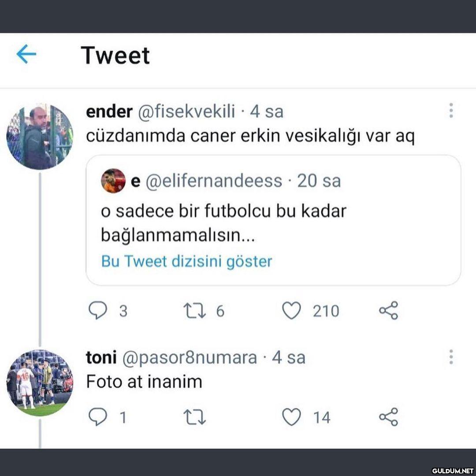Tap the back arrow icon
This screenshot has width=476, height=476.
[26, 55]
